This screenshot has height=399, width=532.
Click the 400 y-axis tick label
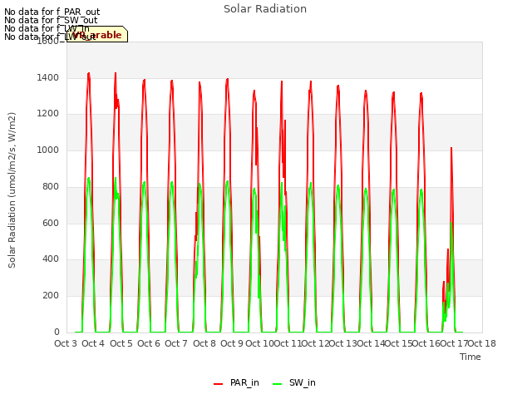coord(51,259)
